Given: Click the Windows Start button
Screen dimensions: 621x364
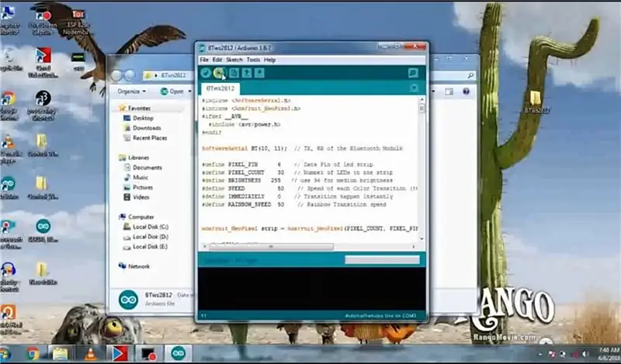Looking at the screenshot, I should 5,353.
